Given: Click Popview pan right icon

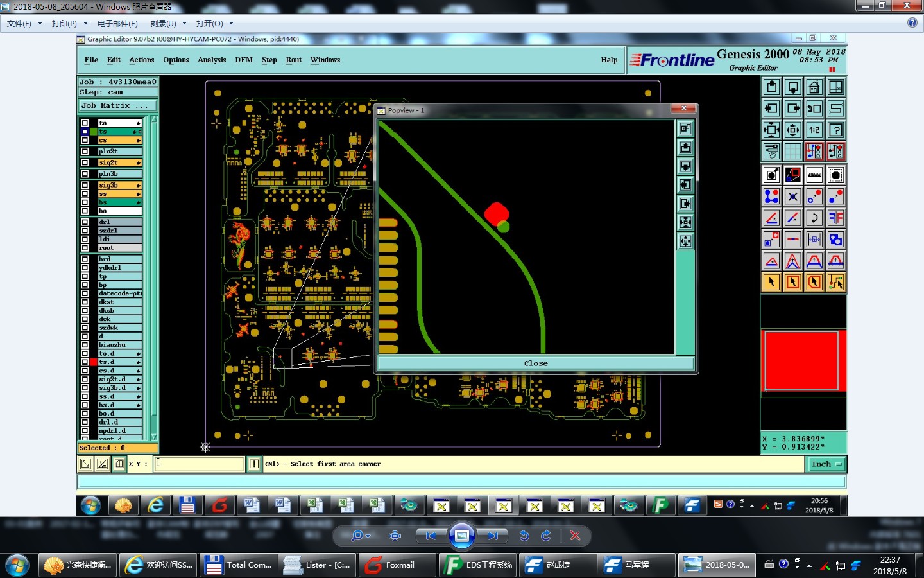Looking at the screenshot, I should [686, 204].
